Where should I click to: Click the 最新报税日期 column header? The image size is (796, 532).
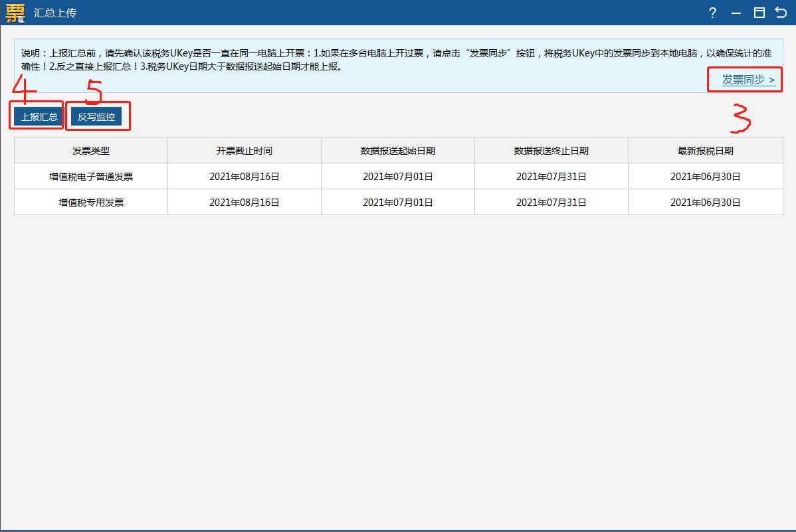[704, 149]
